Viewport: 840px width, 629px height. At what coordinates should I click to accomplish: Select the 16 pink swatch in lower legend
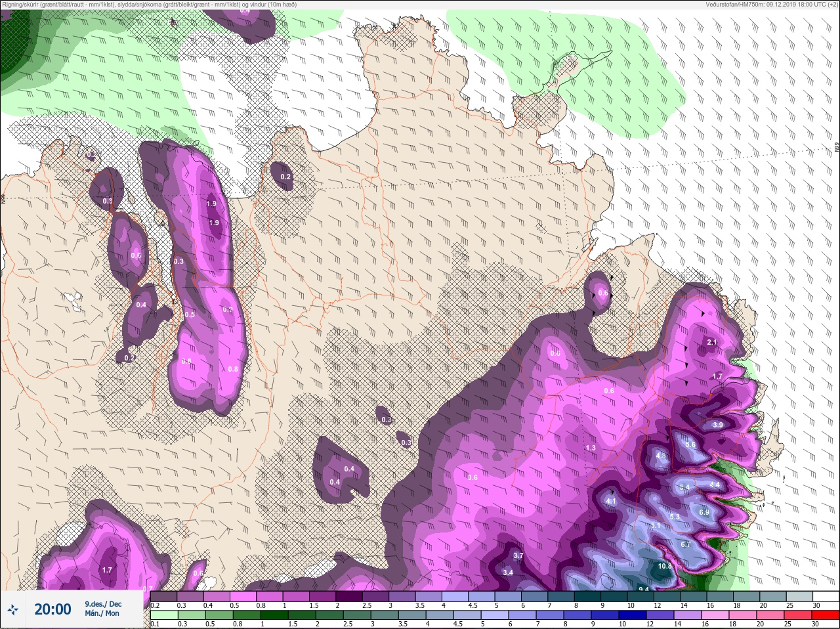tap(715, 615)
